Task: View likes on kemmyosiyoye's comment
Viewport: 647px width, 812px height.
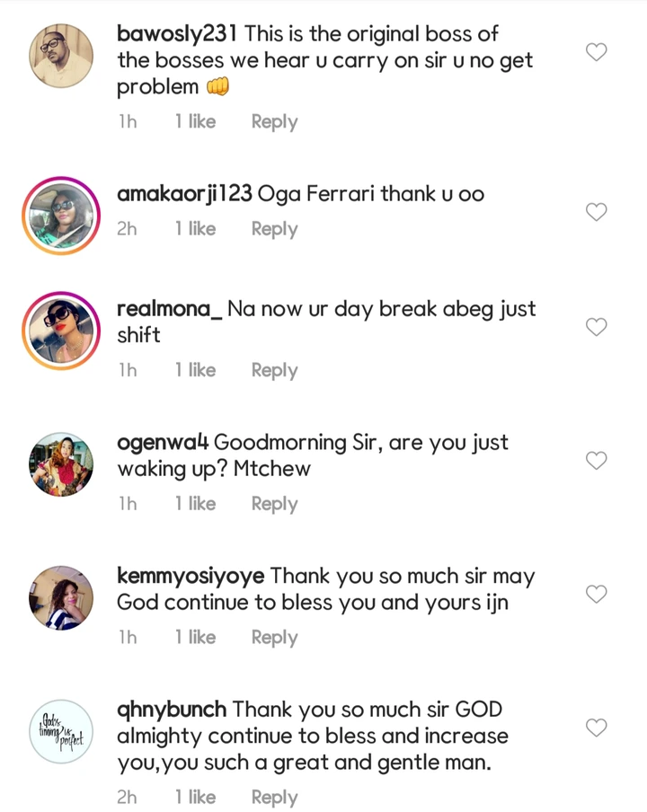Action: coord(195,638)
